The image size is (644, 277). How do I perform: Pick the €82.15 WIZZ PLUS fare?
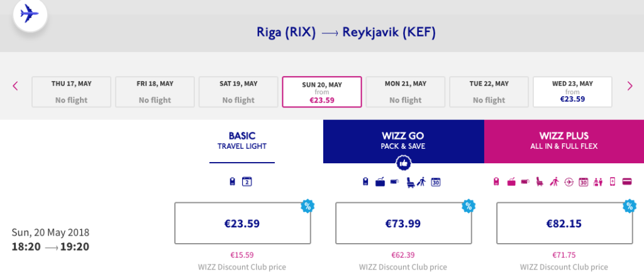(564, 223)
